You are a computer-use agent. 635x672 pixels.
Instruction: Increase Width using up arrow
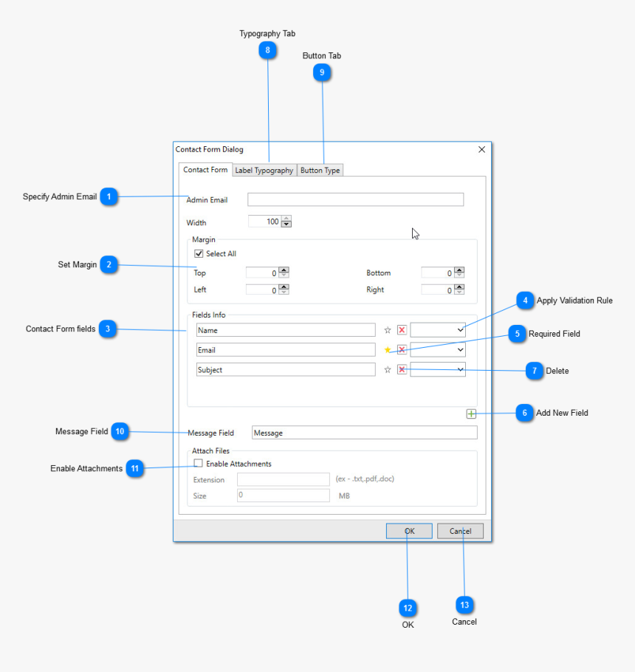[x=286, y=219]
